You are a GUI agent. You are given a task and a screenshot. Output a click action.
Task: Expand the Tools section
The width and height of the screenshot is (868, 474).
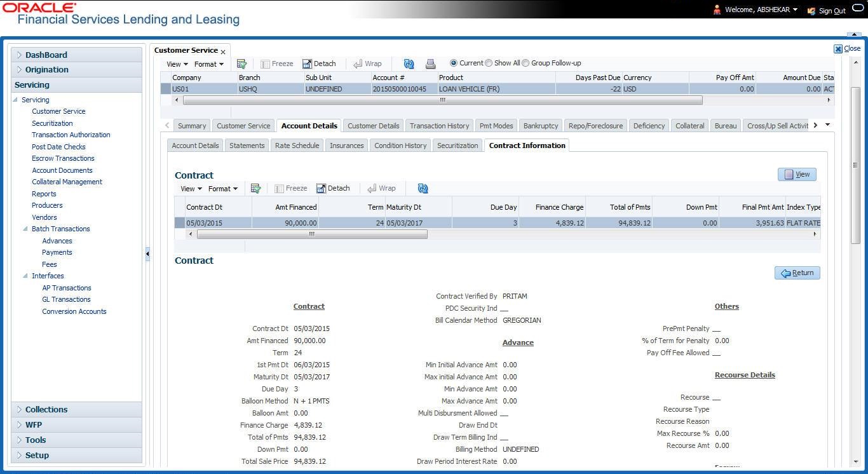[76, 440]
